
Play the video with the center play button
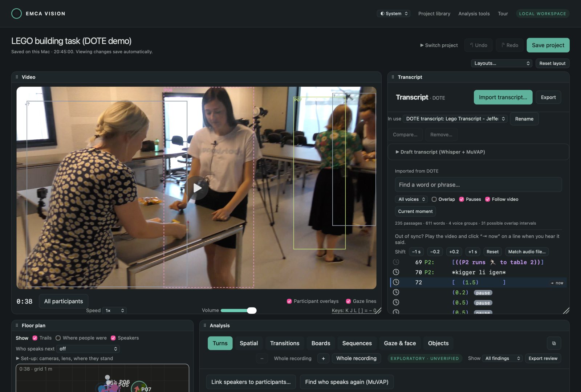pyautogui.click(x=197, y=188)
